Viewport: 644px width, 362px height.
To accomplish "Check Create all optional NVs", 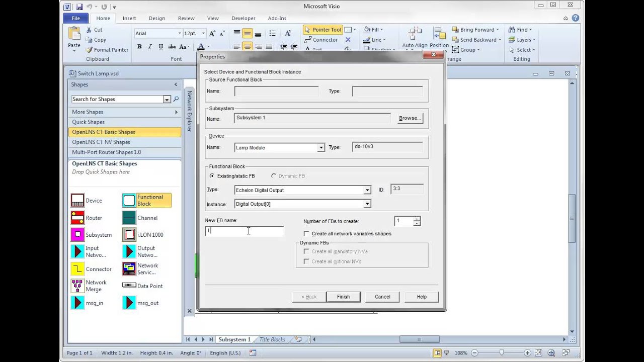I will (x=306, y=261).
